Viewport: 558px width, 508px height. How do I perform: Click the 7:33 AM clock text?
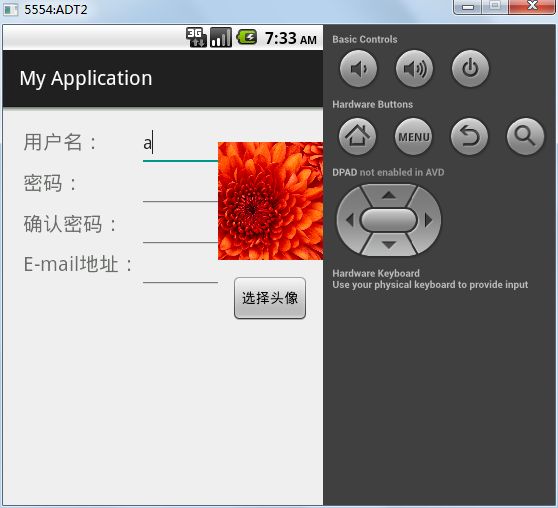pos(291,38)
